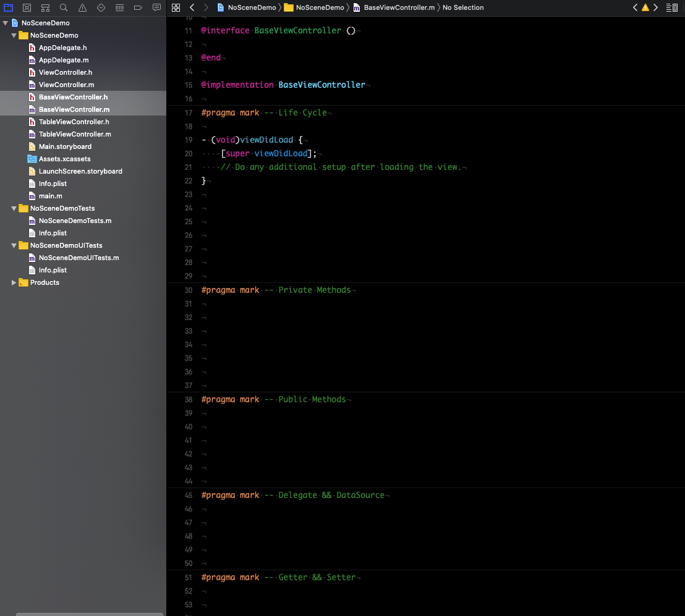This screenshot has width=685, height=616.
Task: Click the yellow warning indicator
Action: [645, 7]
